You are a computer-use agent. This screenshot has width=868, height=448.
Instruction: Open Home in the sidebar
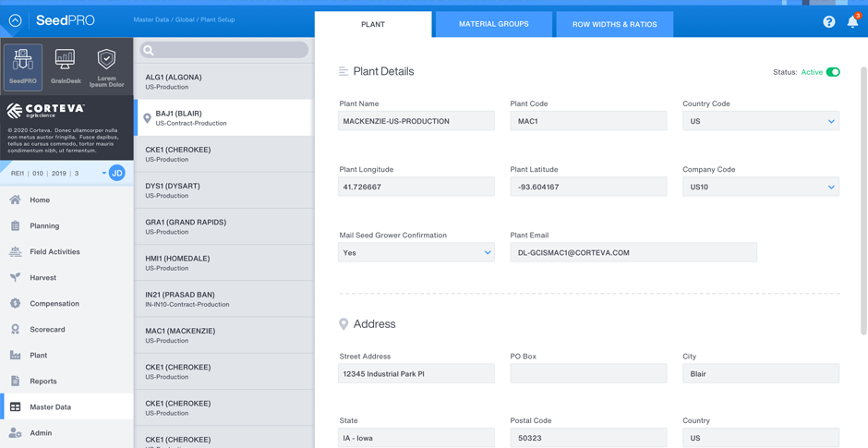(66, 200)
